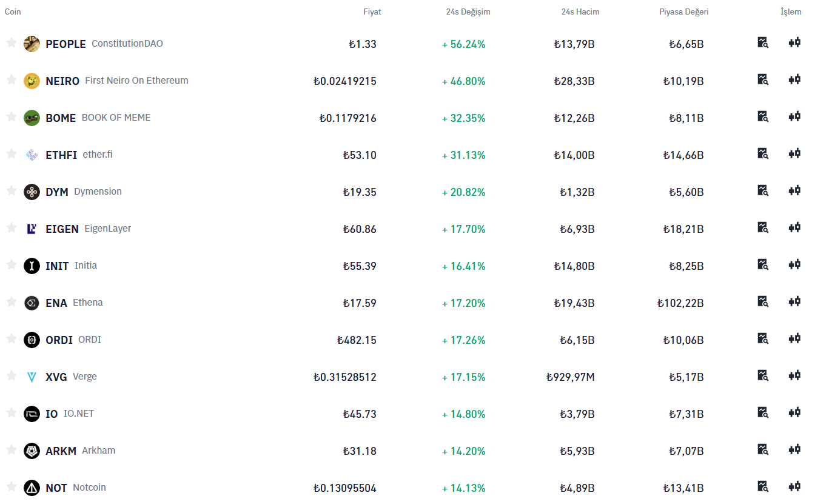Image resolution: width=829 pixels, height=504 pixels.
Task: Open the BOME detail search-chart icon
Action: 763,116
